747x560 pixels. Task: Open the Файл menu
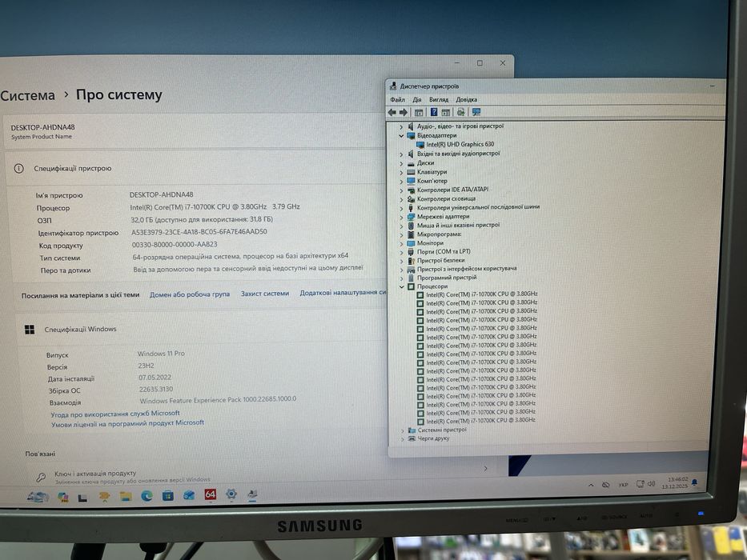[397, 99]
